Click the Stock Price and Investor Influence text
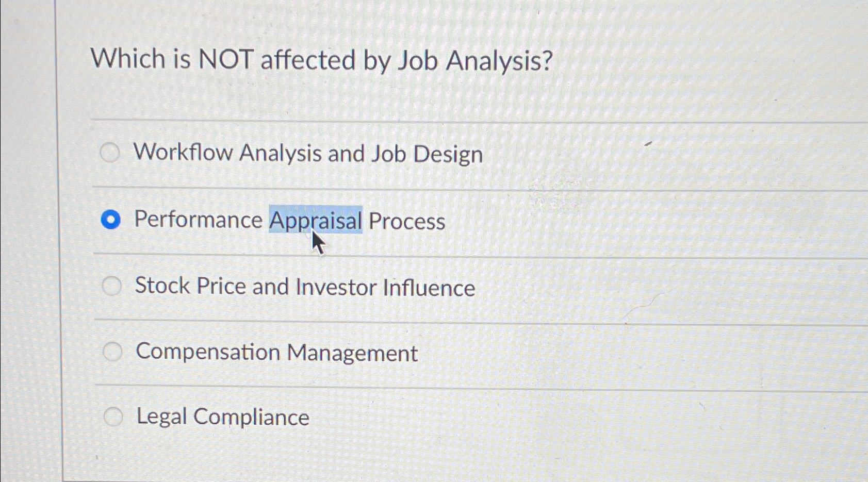The image size is (868, 482). click(x=304, y=287)
